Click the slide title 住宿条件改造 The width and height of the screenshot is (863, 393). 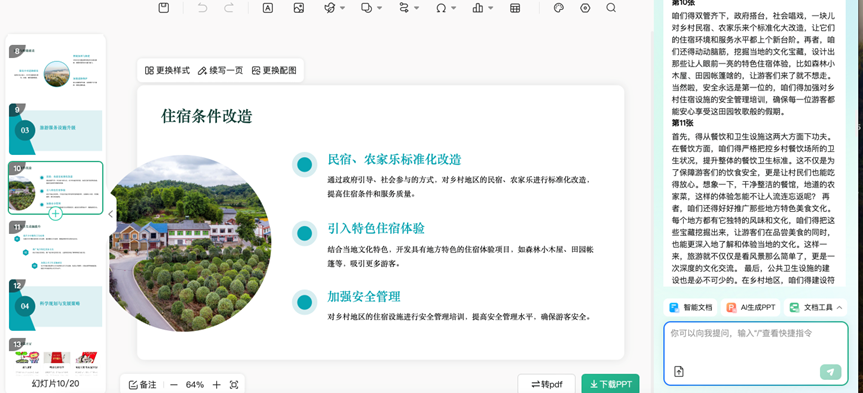pyautogui.click(x=206, y=116)
